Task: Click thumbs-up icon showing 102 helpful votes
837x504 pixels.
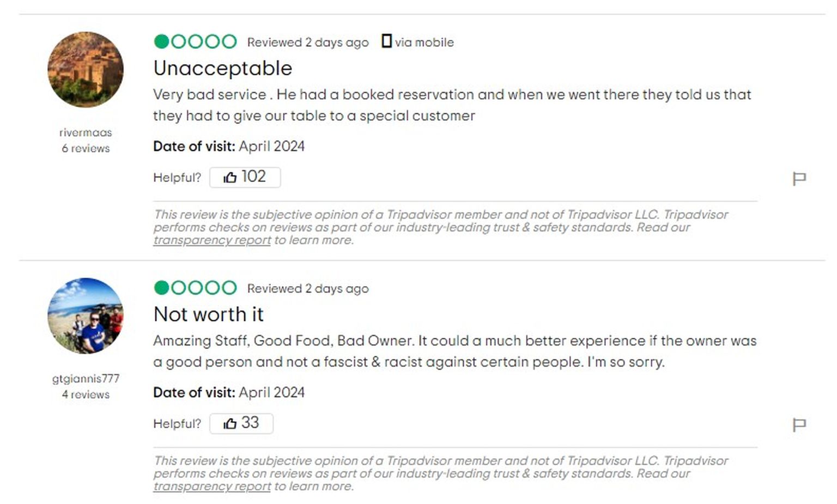Action: click(230, 178)
